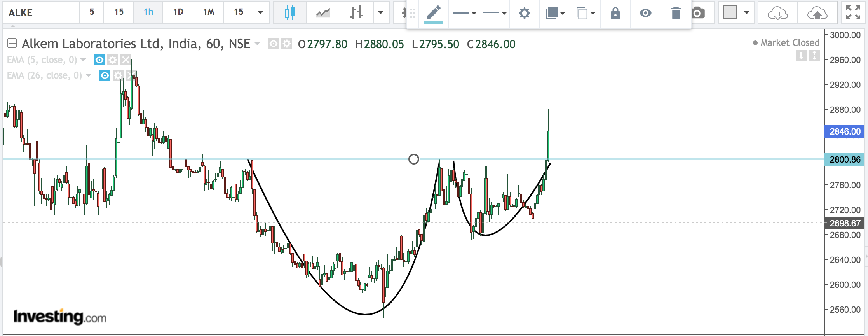The image size is (868, 336).
Task: Toggle fullscreen mode for the chart
Action: [x=853, y=13]
